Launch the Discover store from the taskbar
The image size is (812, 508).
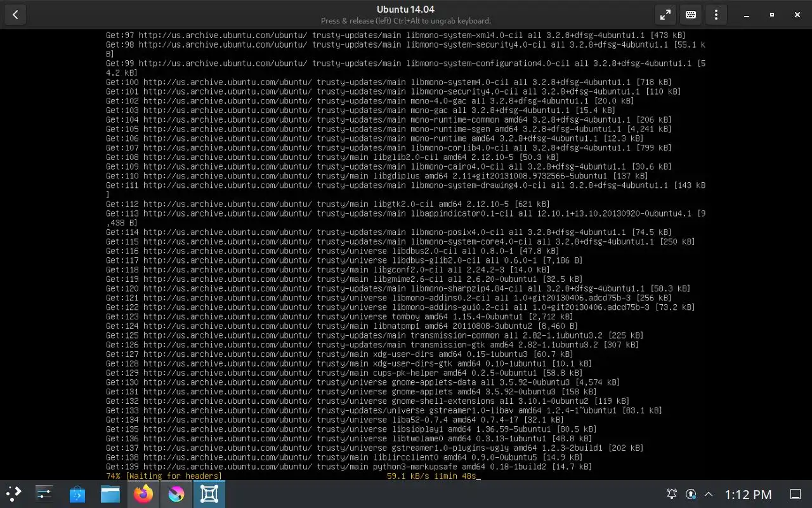[77, 494]
